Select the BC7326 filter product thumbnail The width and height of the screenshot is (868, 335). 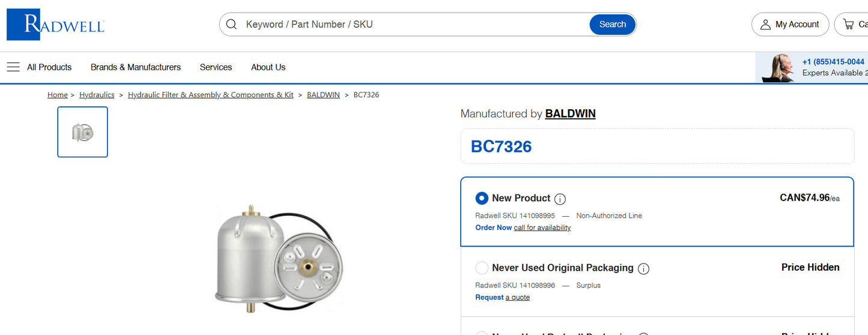pos(82,132)
